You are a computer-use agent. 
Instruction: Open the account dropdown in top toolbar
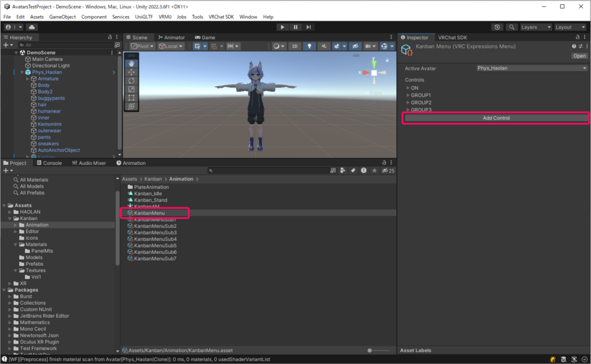[14, 27]
